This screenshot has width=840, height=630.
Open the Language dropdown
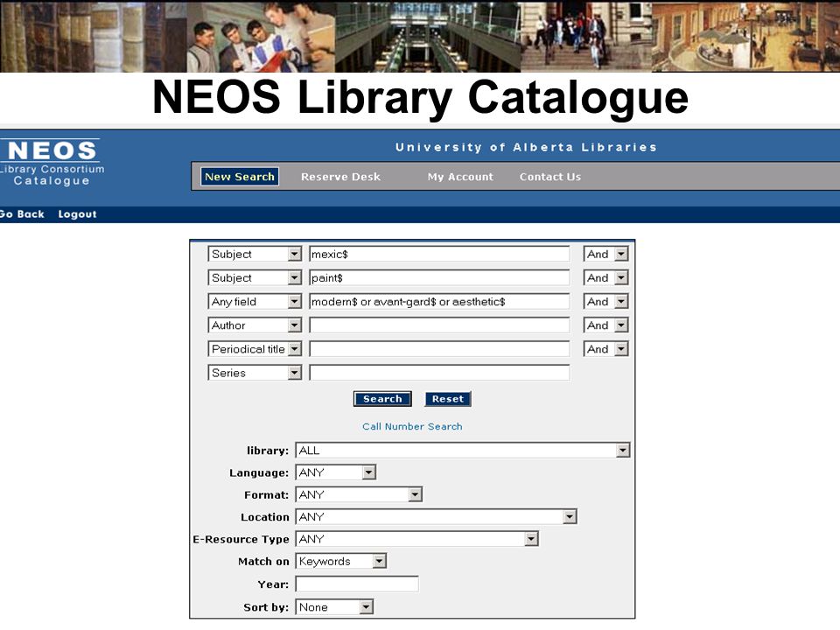[x=336, y=472]
